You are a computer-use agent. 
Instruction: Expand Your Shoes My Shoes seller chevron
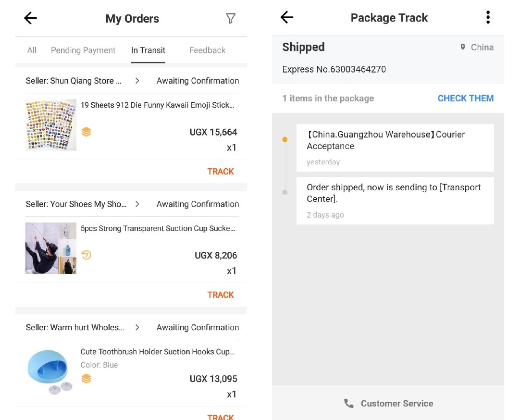click(x=137, y=204)
